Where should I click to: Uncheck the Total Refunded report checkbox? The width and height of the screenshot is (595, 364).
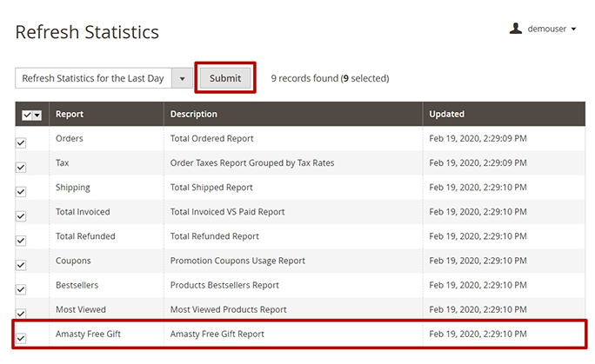point(21,241)
